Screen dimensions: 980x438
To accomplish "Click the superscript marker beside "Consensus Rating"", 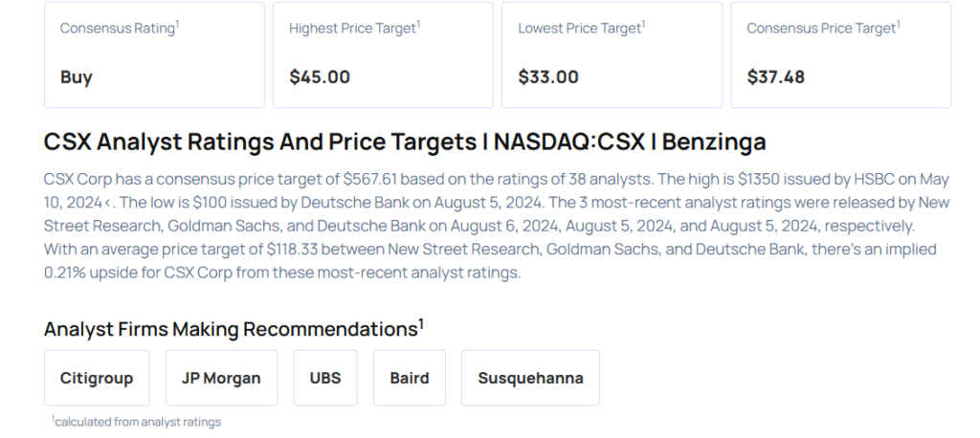I will pyautogui.click(x=178, y=24).
